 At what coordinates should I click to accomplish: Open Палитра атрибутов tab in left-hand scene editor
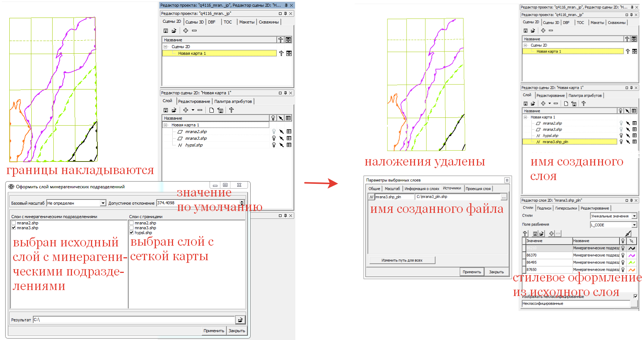point(233,101)
